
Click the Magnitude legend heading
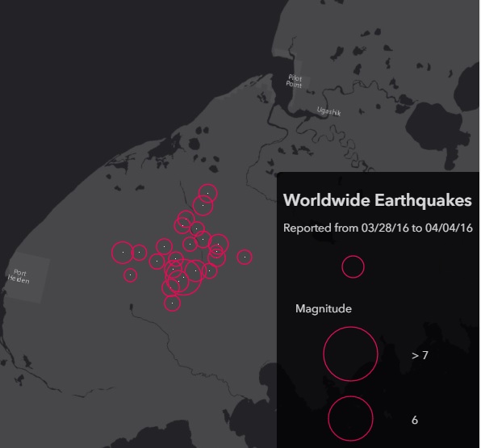324,308
